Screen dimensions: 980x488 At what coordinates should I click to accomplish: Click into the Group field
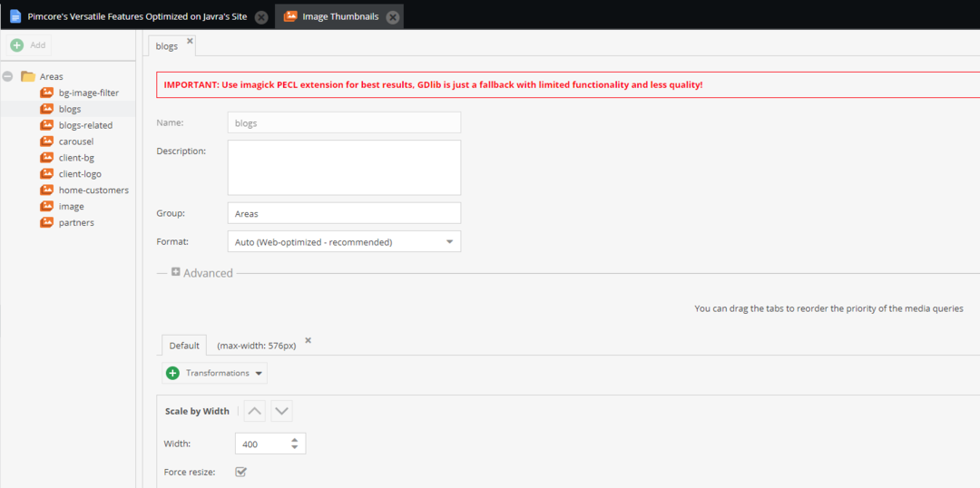(345, 213)
